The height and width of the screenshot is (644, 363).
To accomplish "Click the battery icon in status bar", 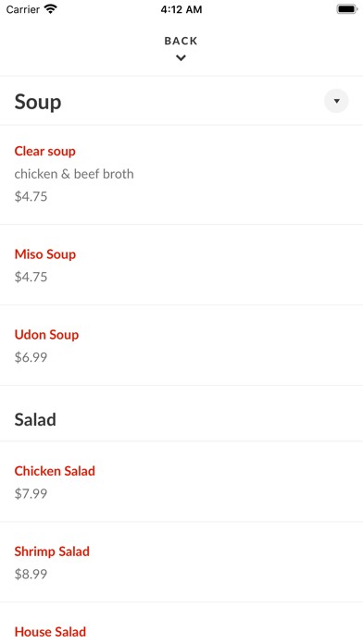I will [x=347, y=9].
